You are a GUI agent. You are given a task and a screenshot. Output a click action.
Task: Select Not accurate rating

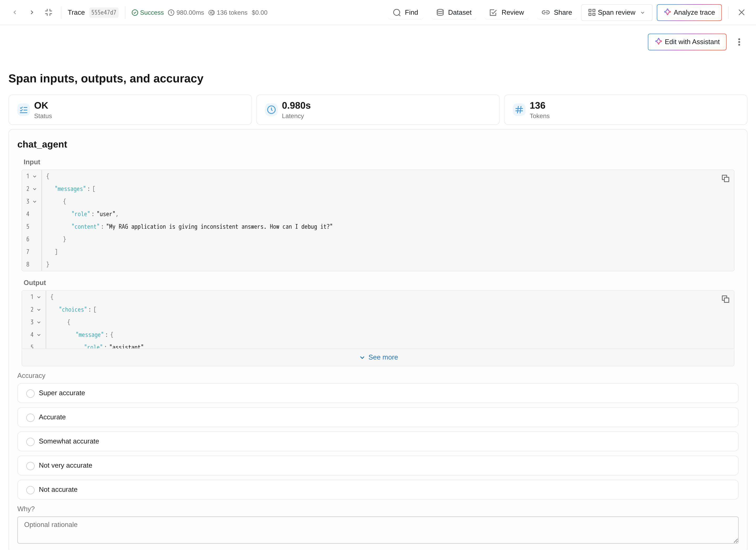pos(378,490)
